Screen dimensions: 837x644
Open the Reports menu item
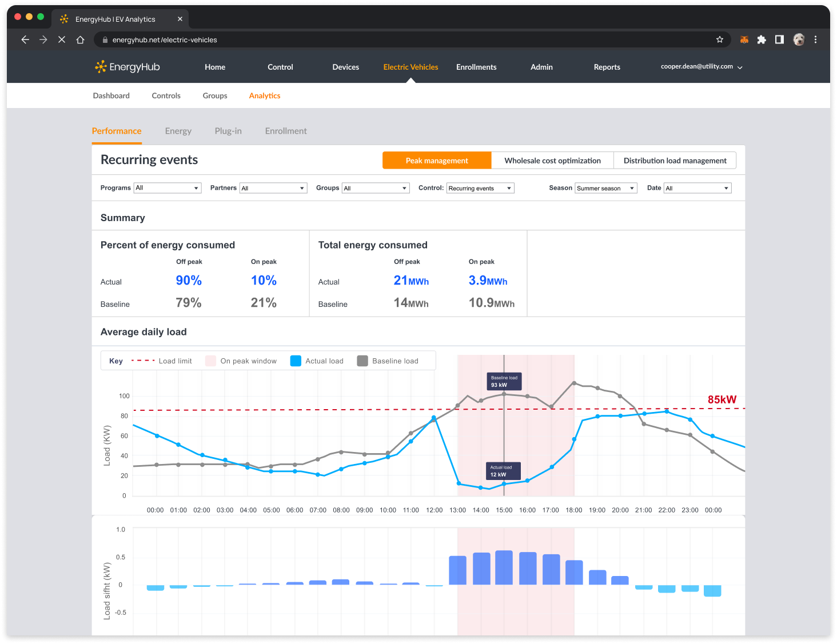[x=607, y=67]
